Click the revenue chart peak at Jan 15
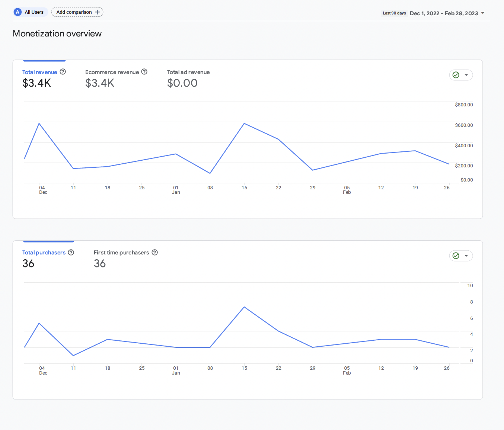Viewport: 504px width, 430px height. [x=244, y=123]
